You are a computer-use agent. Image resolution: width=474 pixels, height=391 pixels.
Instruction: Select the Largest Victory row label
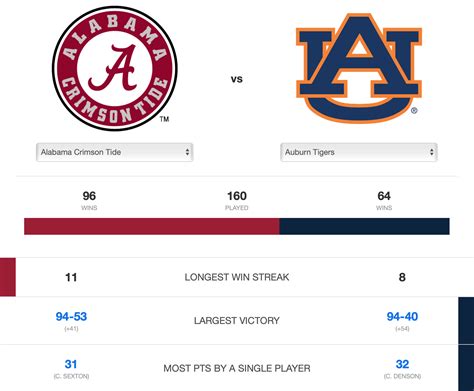point(237,320)
